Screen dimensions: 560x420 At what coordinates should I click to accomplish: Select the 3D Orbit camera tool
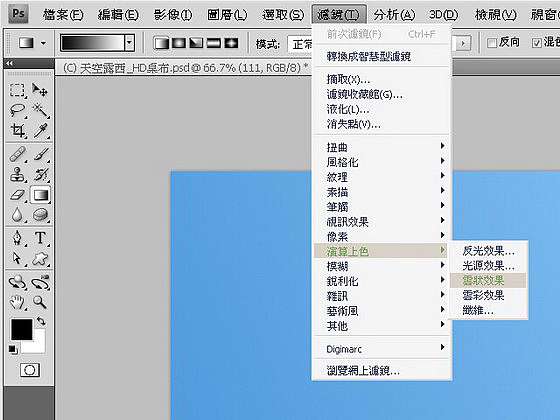[x=40, y=282]
